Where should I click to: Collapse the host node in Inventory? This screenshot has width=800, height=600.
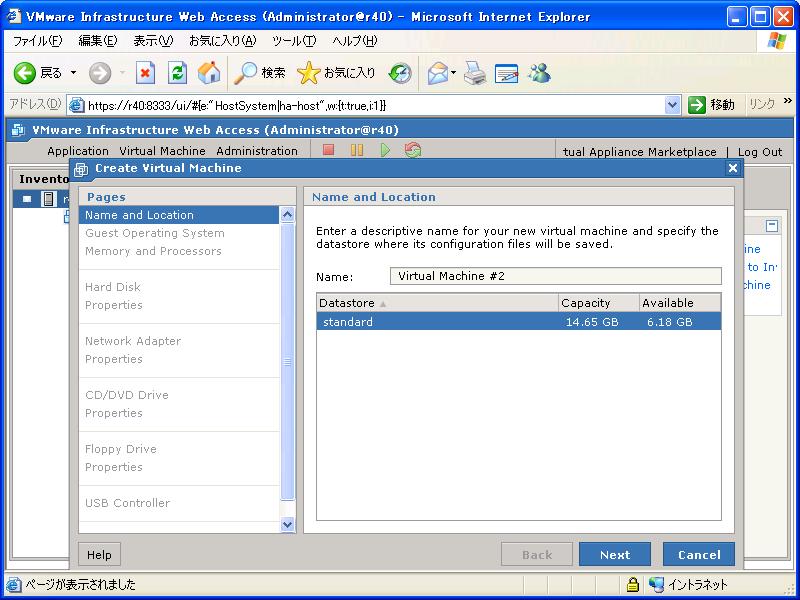[27, 199]
